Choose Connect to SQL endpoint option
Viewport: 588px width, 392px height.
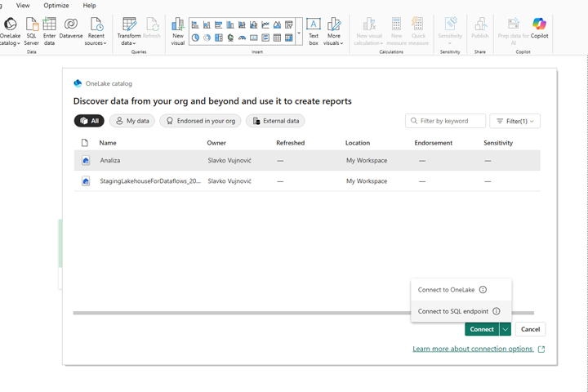[x=453, y=311]
